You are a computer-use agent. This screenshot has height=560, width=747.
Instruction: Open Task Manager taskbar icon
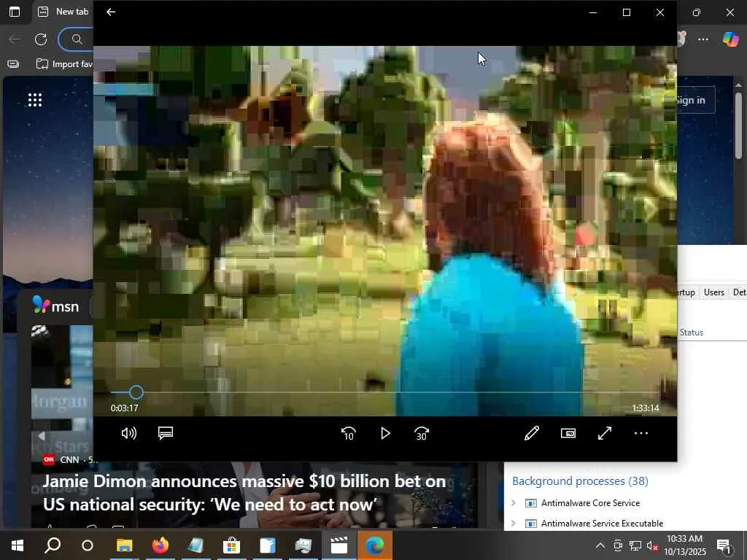[x=303, y=545]
